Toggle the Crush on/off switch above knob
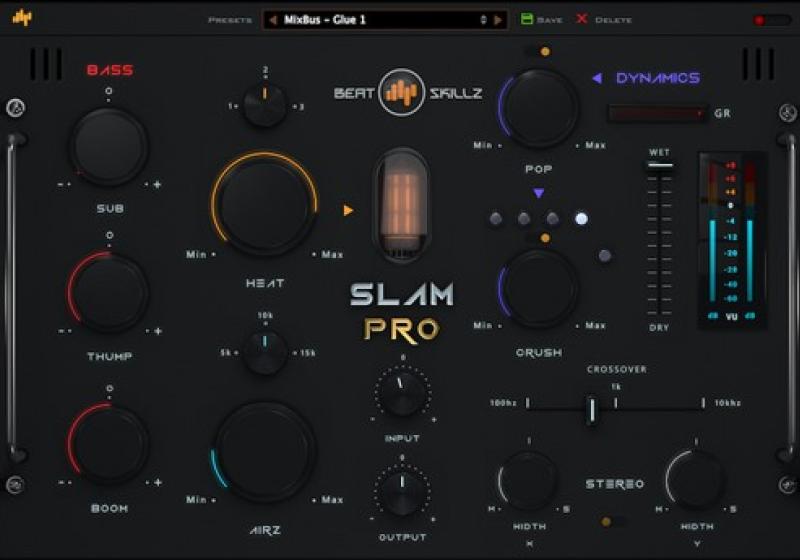This screenshot has width=800, height=560. (x=538, y=238)
